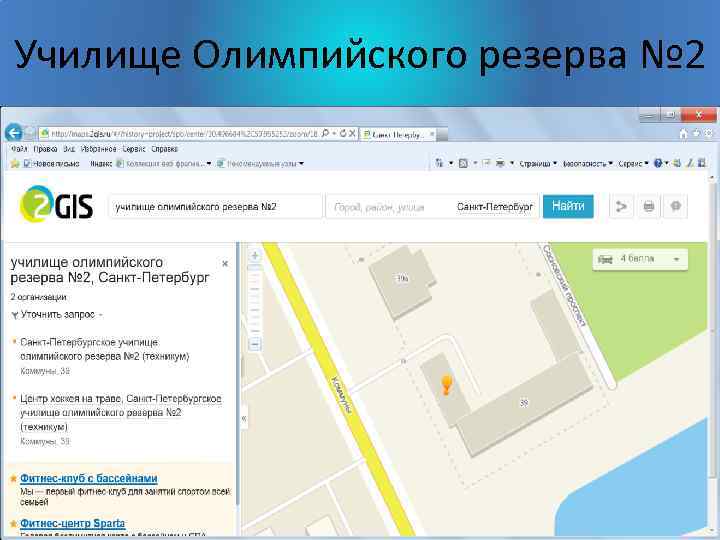Image resolution: width=720 pixels, height=540 pixels.
Task: Open Центр хоккея на траве result
Action: (x=121, y=412)
